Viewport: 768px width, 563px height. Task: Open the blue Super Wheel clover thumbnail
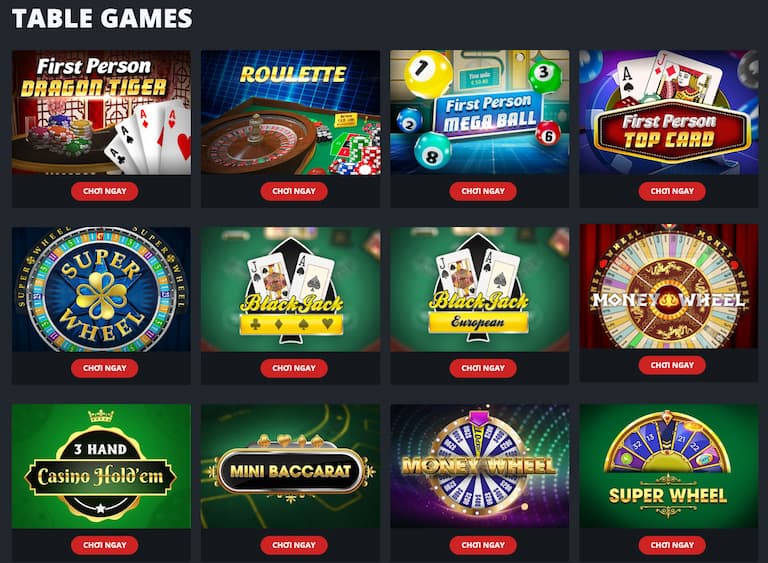click(101, 289)
